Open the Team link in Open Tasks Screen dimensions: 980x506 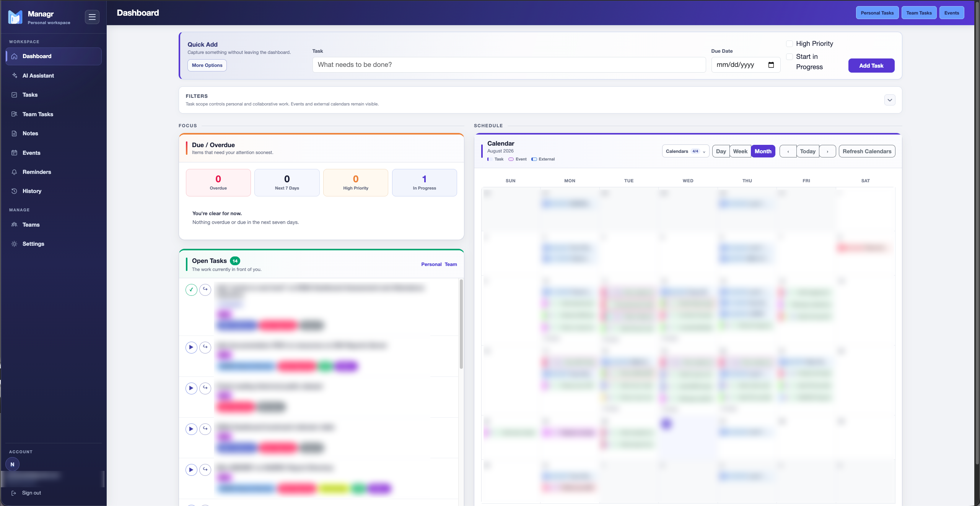(451, 264)
